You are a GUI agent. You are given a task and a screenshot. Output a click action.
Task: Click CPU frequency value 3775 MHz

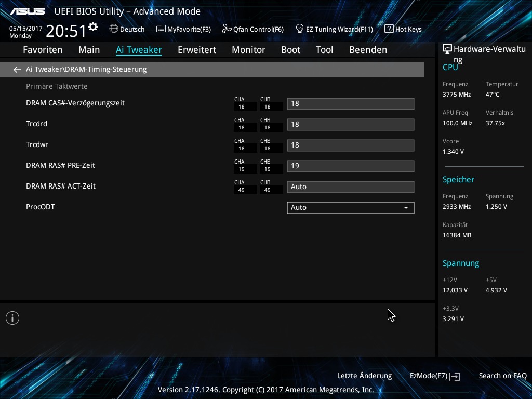pyautogui.click(x=457, y=95)
